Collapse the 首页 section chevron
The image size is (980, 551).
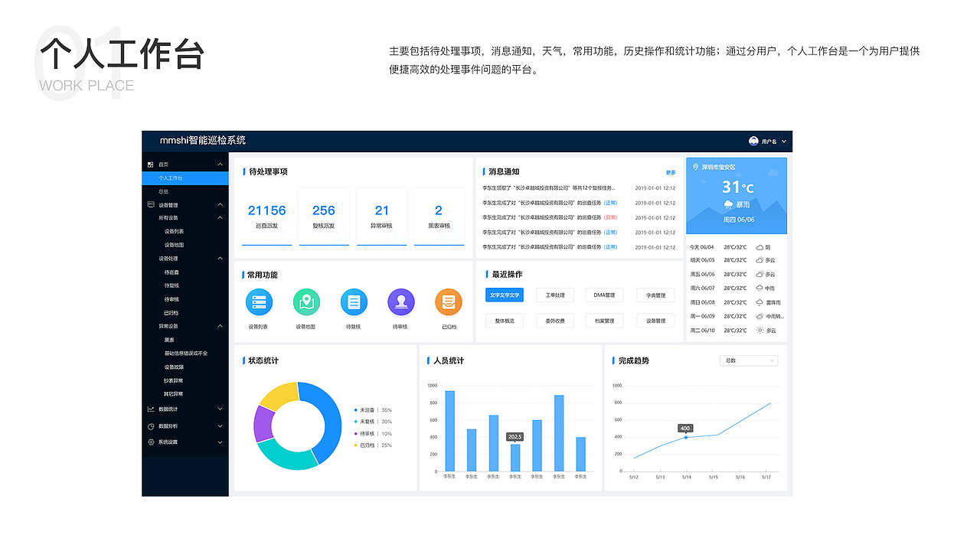220,165
